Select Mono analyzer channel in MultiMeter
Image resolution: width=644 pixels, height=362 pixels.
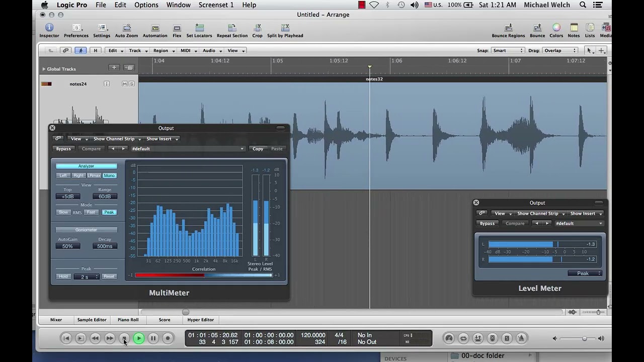(x=109, y=175)
